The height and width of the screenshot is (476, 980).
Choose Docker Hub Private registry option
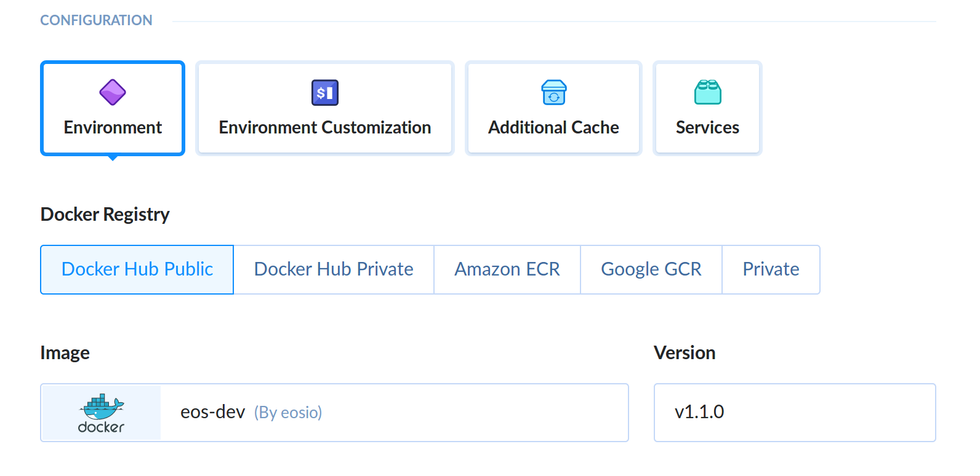(x=334, y=269)
